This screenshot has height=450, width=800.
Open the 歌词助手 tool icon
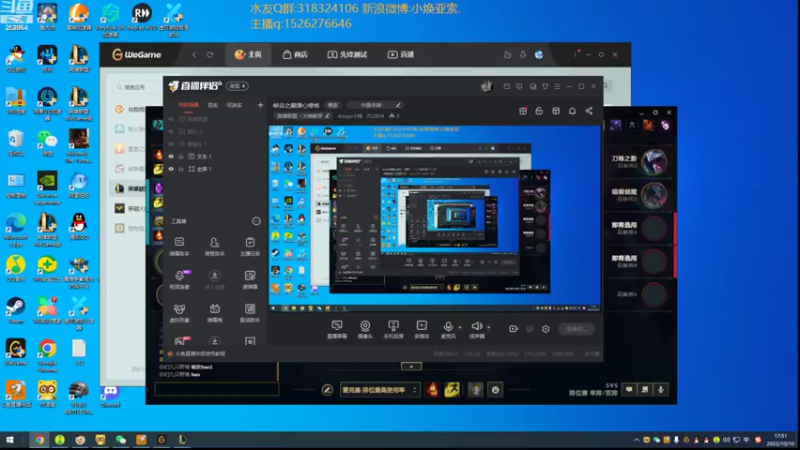coord(249,312)
